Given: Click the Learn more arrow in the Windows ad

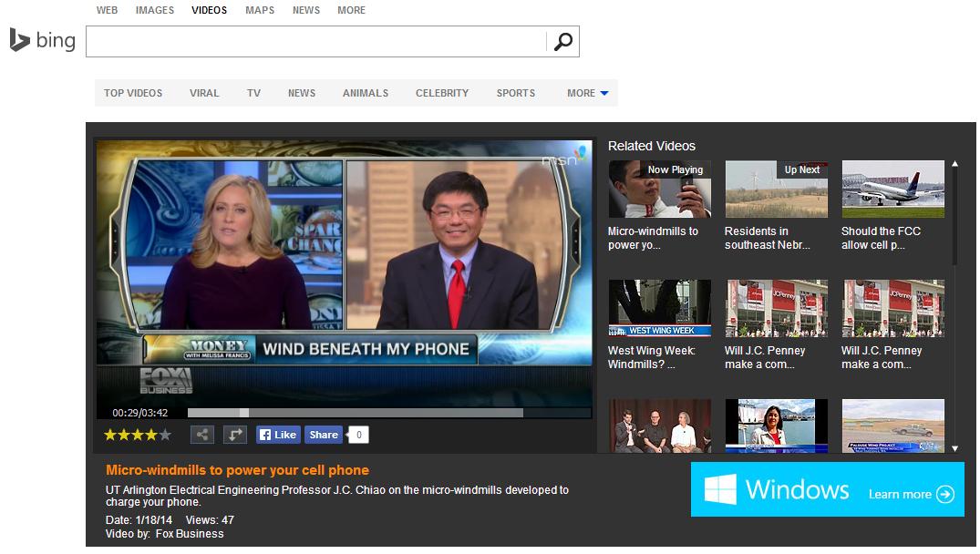Looking at the screenshot, I should (945, 494).
